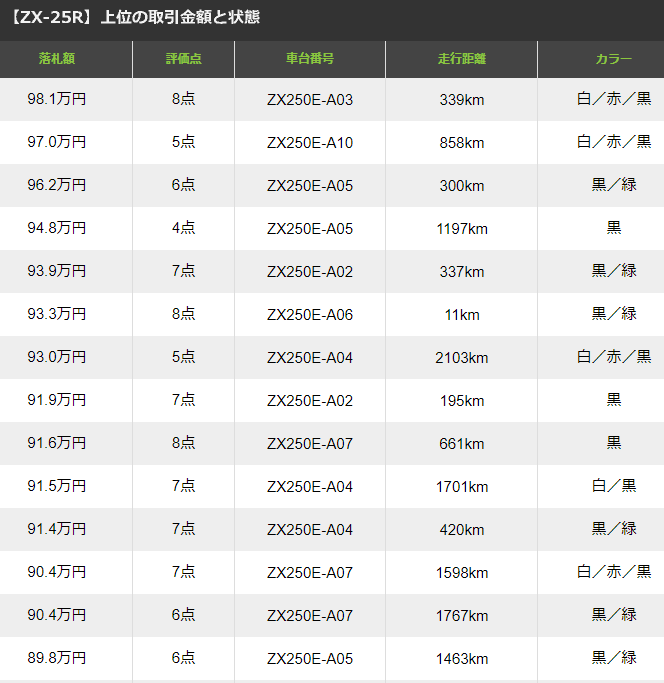Select chassis number ZX250E-A03
This screenshot has width=664, height=683.
(310, 99)
